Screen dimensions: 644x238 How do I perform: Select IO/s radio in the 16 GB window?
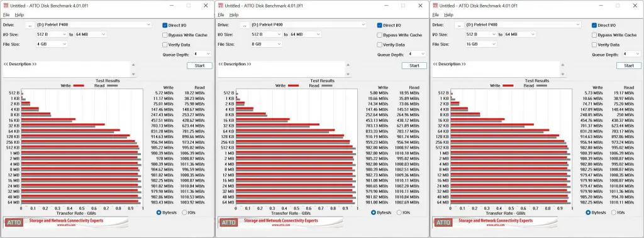pyautogui.click(x=613, y=212)
